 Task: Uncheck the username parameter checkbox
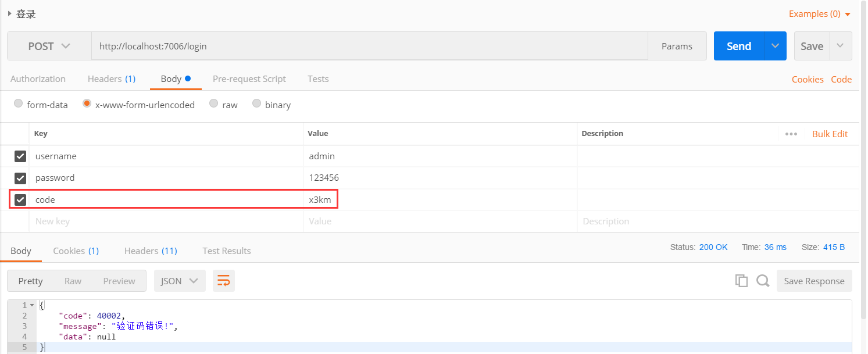20,156
